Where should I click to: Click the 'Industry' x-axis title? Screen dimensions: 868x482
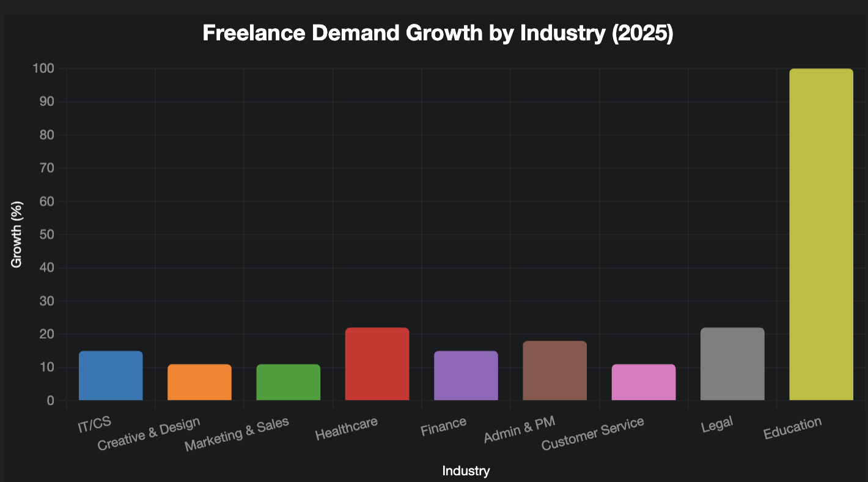466,471
